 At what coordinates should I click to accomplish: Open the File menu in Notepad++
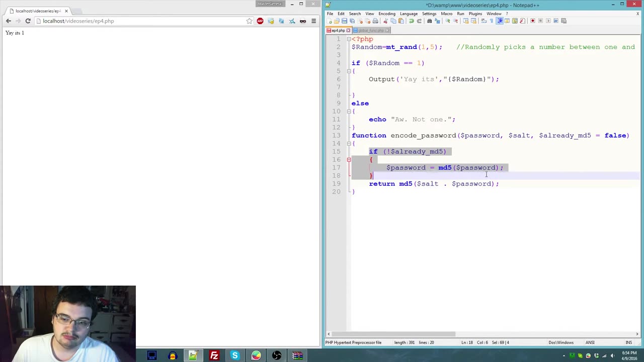(x=330, y=14)
